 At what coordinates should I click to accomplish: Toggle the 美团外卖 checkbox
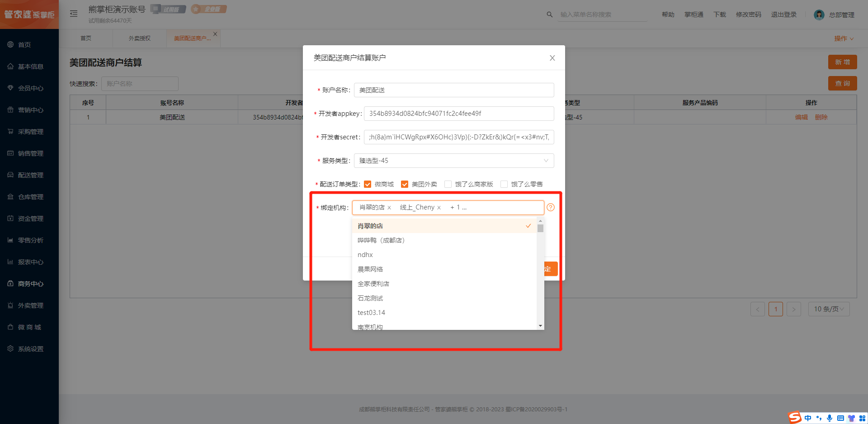pos(405,184)
